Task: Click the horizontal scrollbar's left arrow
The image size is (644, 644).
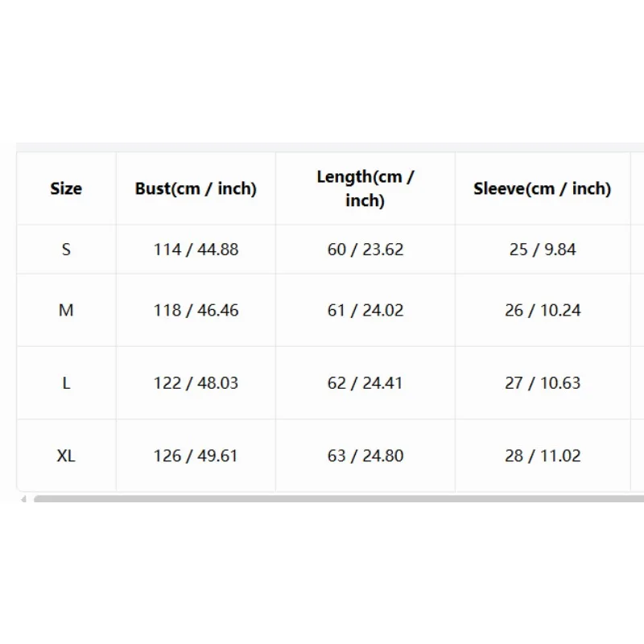Action: pos(24,498)
